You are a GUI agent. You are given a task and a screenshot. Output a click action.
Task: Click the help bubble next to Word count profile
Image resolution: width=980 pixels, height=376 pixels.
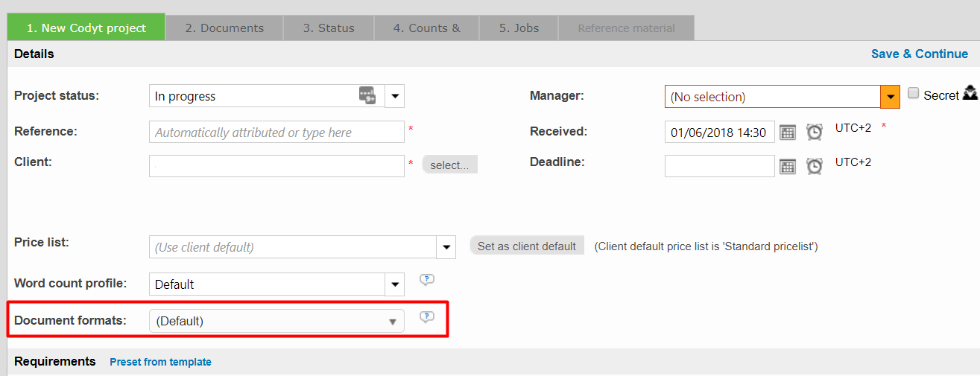[426, 281]
